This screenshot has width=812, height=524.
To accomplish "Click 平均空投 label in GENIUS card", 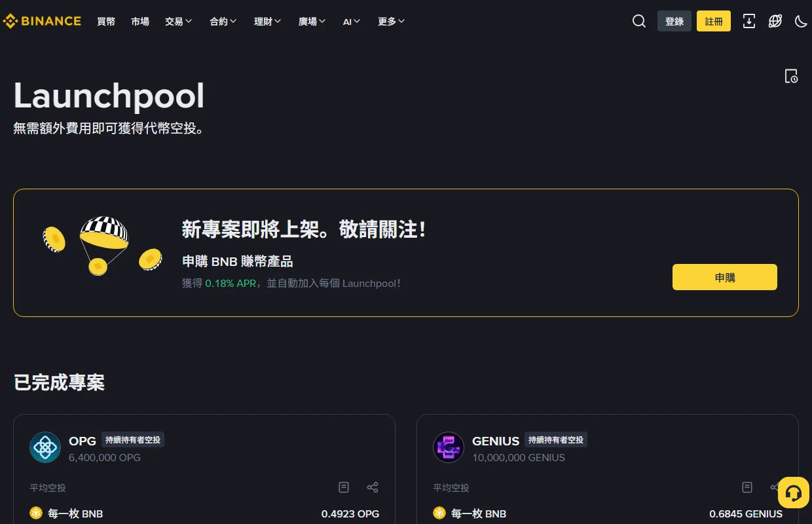I will 451,487.
